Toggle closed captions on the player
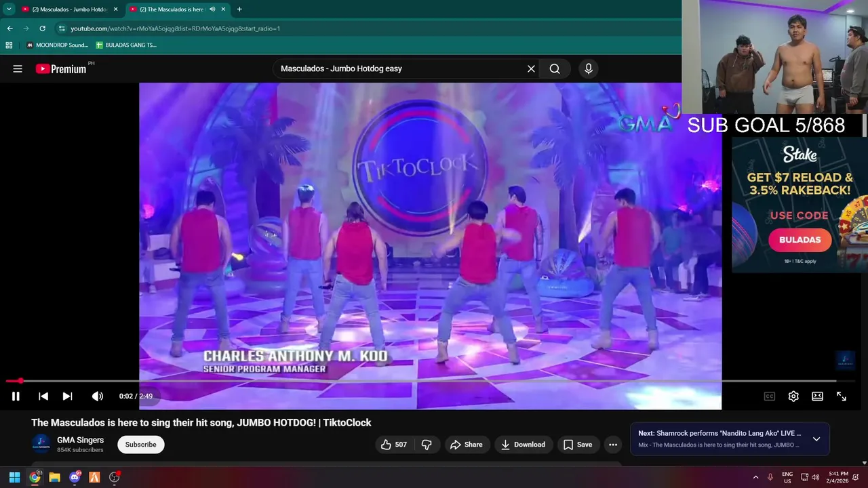Screen dimensions: 868x488 coord(770,396)
